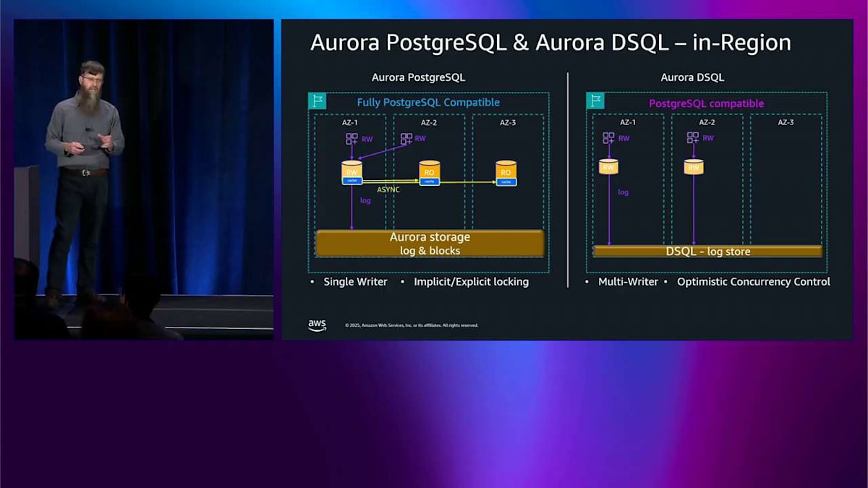
Task: Click the "Aurora DSQL" column heading
Action: (692, 77)
